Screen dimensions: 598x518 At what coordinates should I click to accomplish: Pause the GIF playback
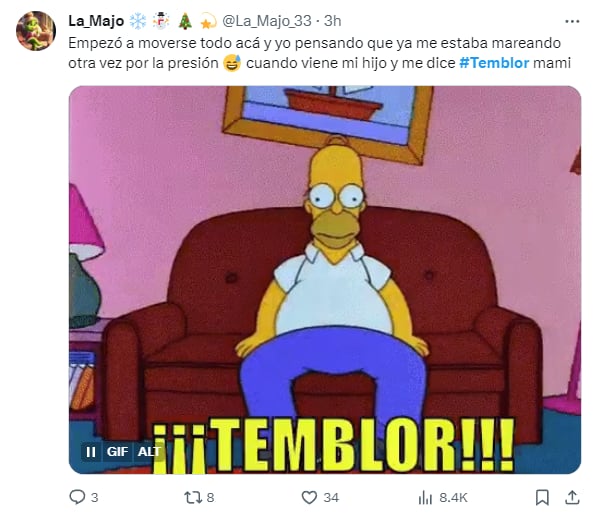coord(91,452)
